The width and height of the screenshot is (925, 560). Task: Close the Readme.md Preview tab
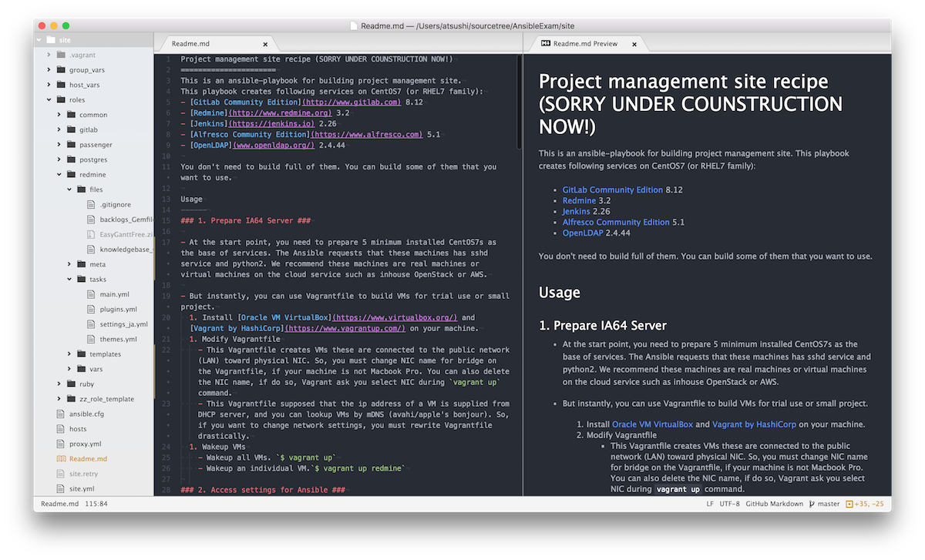click(x=634, y=45)
